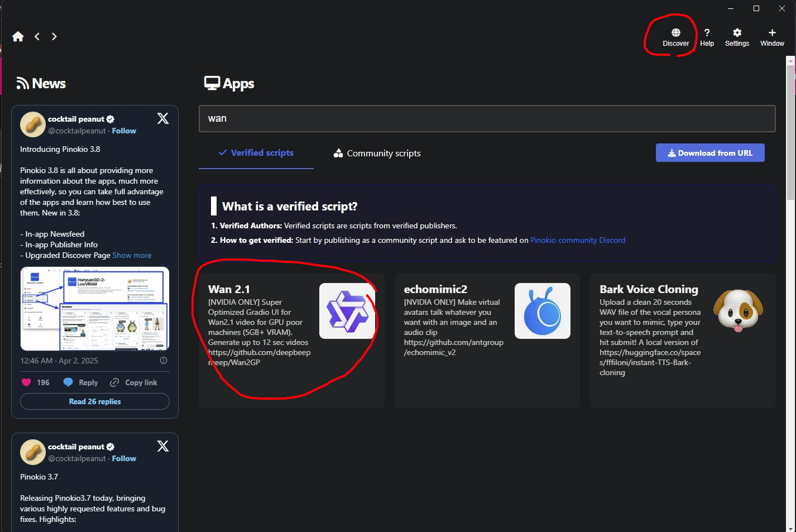
Task: Open Pinokio community Discord link
Action: 577,240
